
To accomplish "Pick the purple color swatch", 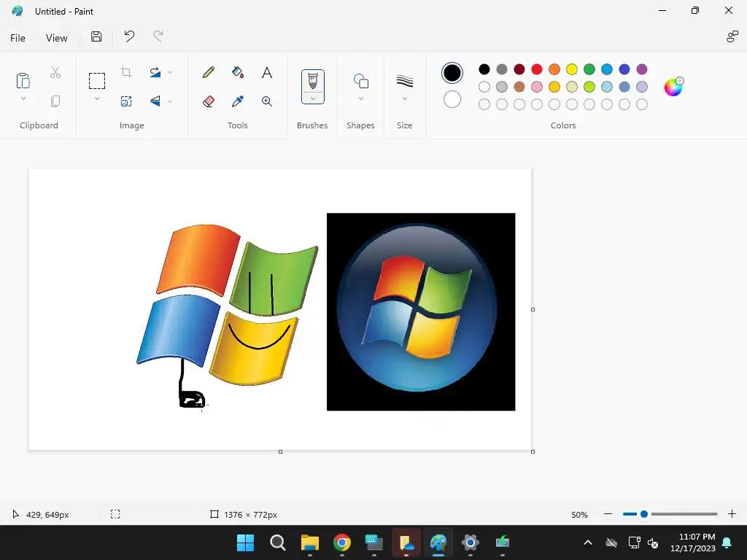I will tap(642, 69).
